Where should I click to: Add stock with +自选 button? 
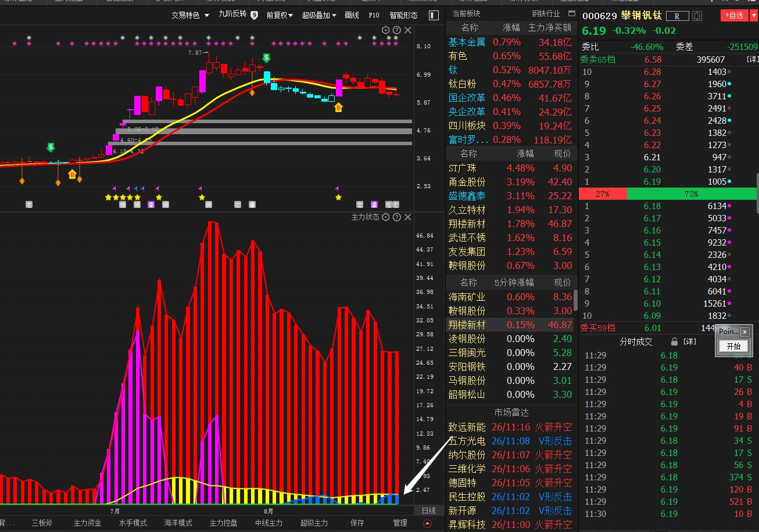point(735,16)
